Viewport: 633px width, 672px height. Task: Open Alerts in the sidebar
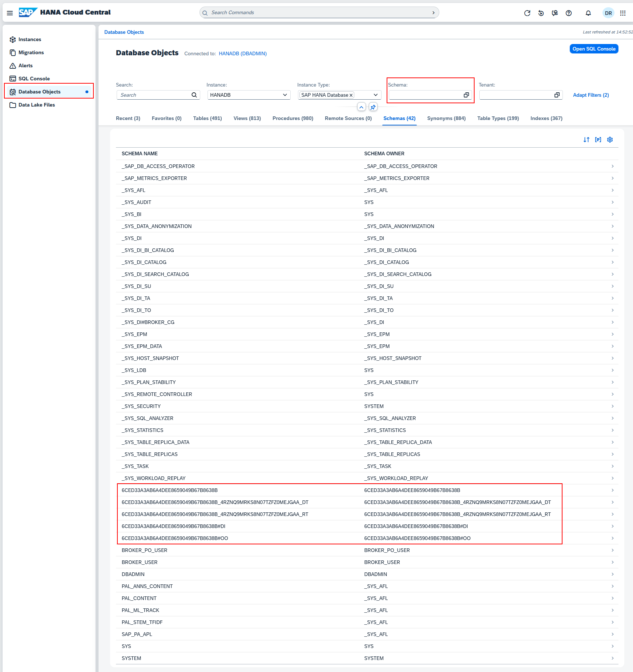pyautogui.click(x=49, y=65)
